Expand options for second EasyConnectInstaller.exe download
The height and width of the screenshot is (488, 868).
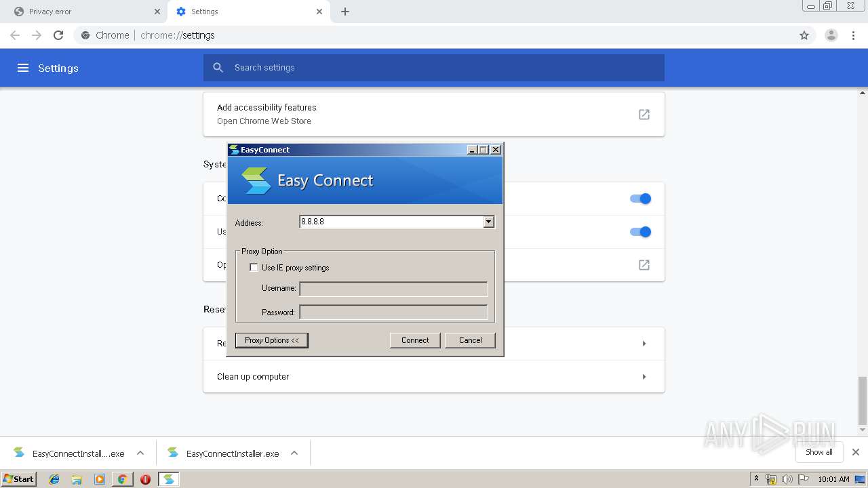tap(294, 453)
